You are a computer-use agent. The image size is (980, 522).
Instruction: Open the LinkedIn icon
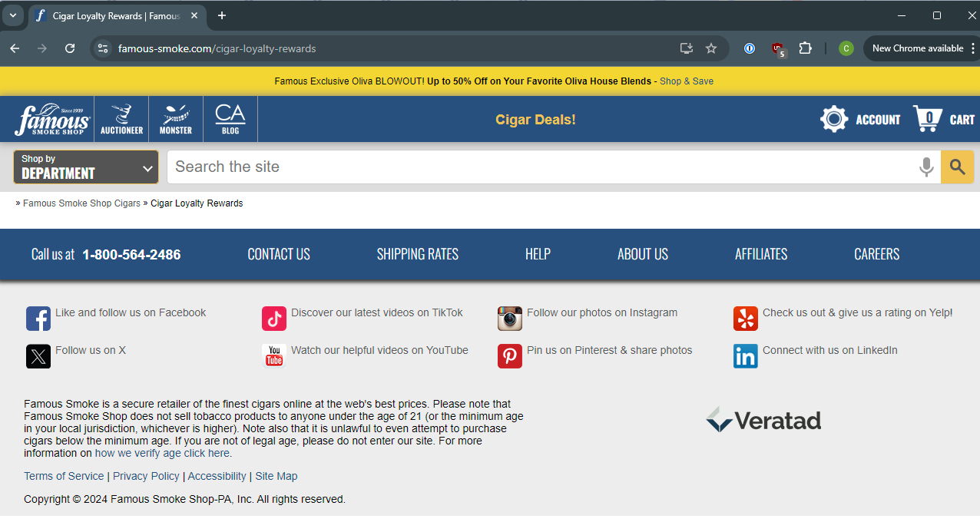pos(745,356)
